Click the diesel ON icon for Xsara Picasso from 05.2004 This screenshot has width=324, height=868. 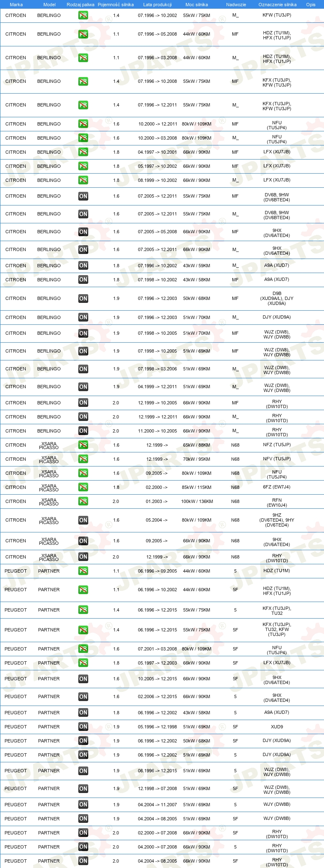83,520
